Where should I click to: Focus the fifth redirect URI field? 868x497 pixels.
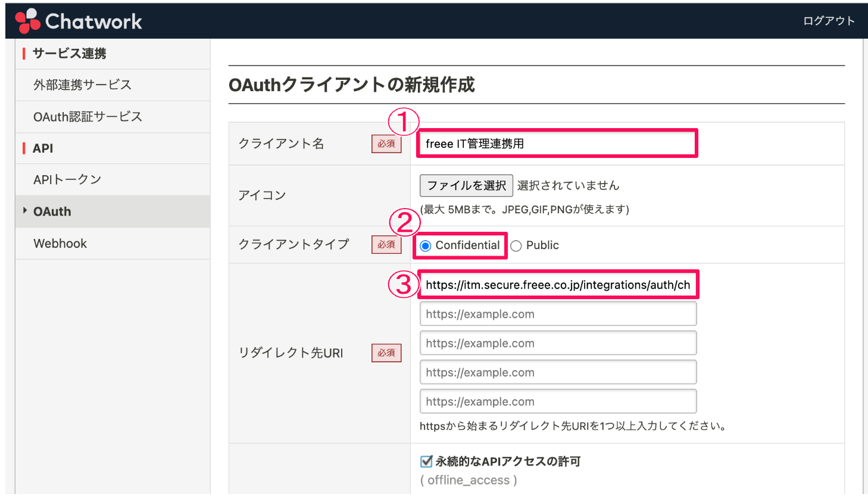(x=558, y=402)
